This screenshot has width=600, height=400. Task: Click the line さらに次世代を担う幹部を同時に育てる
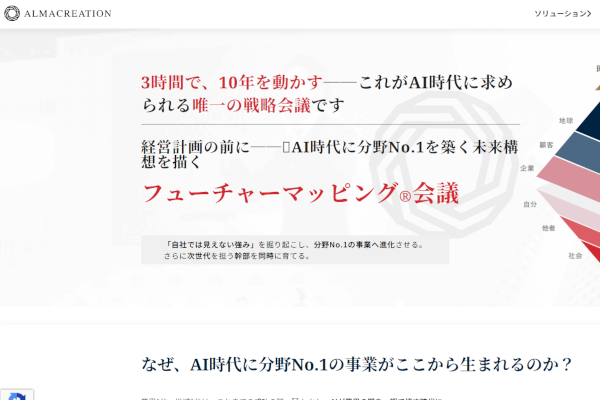(236, 256)
